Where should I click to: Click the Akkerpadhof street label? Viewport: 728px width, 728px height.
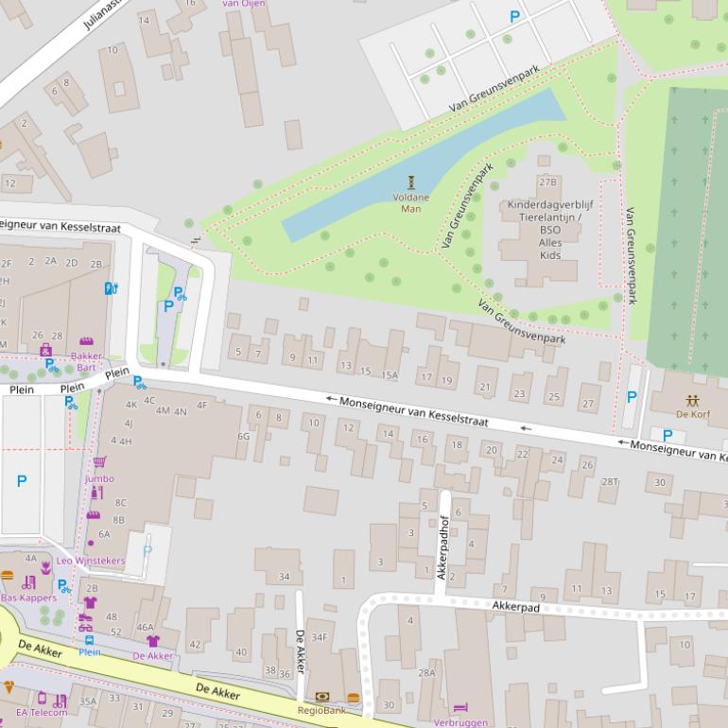pyautogui.click(x=441, y=546)
